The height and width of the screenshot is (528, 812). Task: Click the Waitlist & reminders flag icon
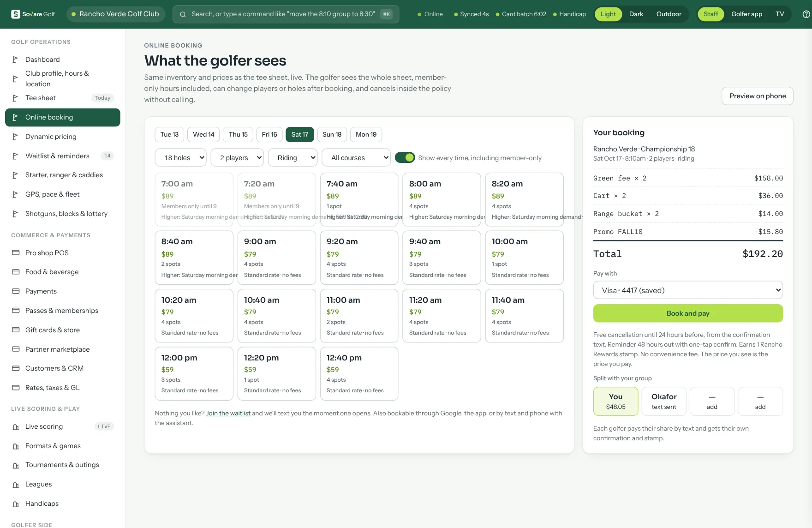tap(15, 156)
